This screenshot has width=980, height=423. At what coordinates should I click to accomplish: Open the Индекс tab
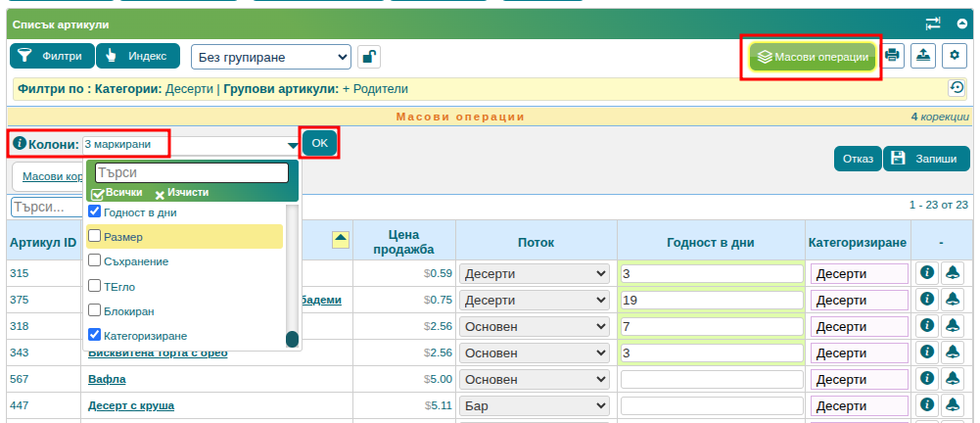[138, 56]
